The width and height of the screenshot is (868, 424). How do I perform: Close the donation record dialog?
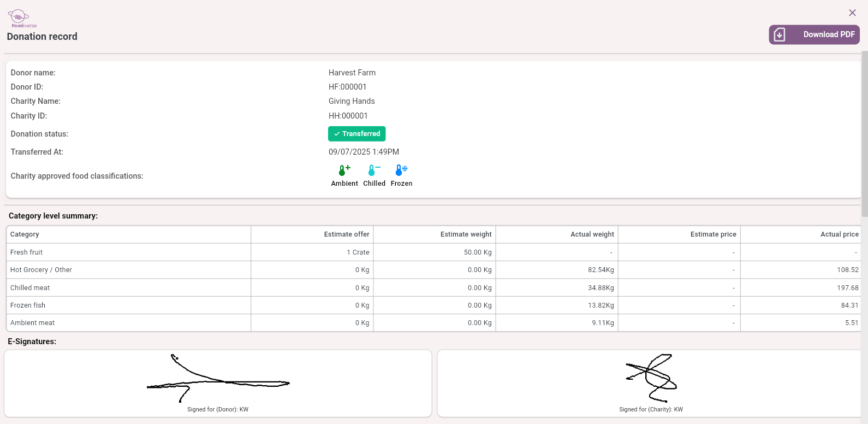point(852,13)
